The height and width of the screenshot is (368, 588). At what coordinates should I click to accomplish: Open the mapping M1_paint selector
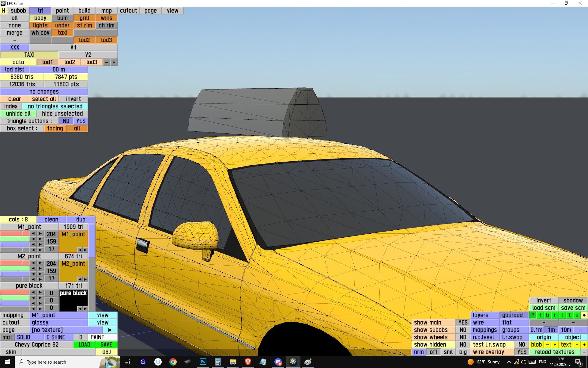tap(58, 315)
